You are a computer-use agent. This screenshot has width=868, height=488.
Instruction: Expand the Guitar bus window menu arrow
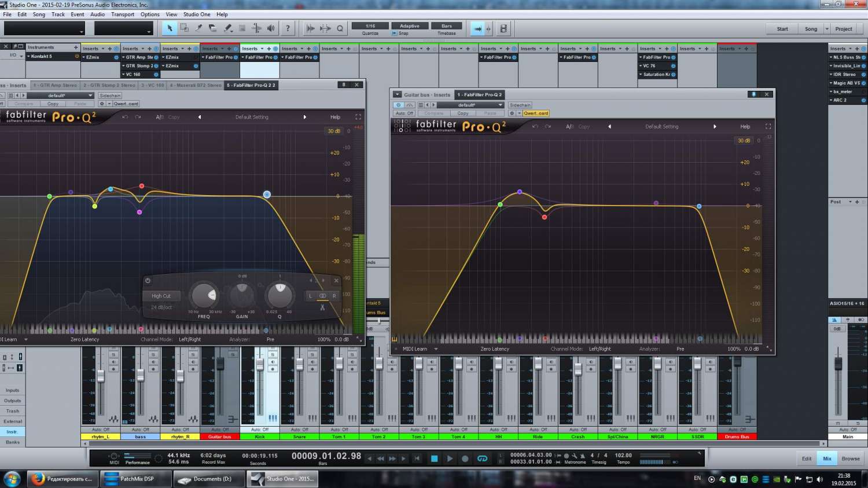(x=397, y=94)
